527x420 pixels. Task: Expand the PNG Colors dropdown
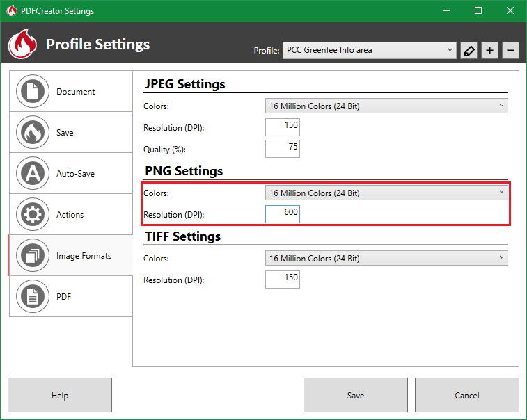pyautogui.click(x=386, y=193)
